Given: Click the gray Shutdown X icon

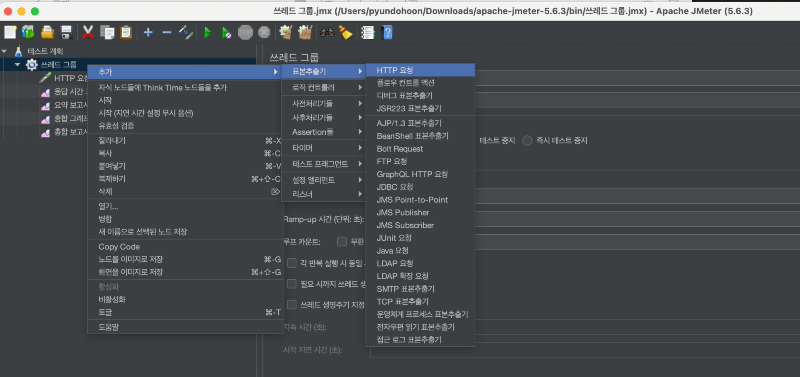Looking at the screenshot, I should [x=264, y=33].
